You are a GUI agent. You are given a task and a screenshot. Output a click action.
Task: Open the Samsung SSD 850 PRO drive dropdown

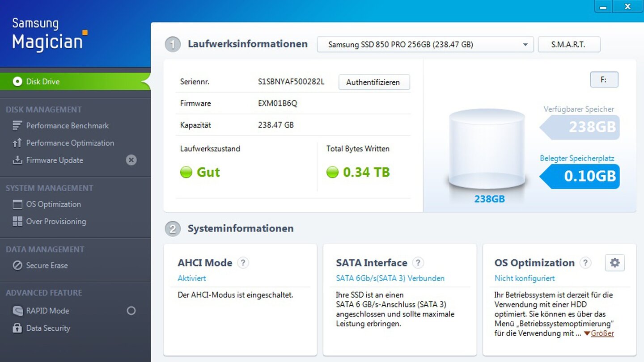[x=425, y=45]
